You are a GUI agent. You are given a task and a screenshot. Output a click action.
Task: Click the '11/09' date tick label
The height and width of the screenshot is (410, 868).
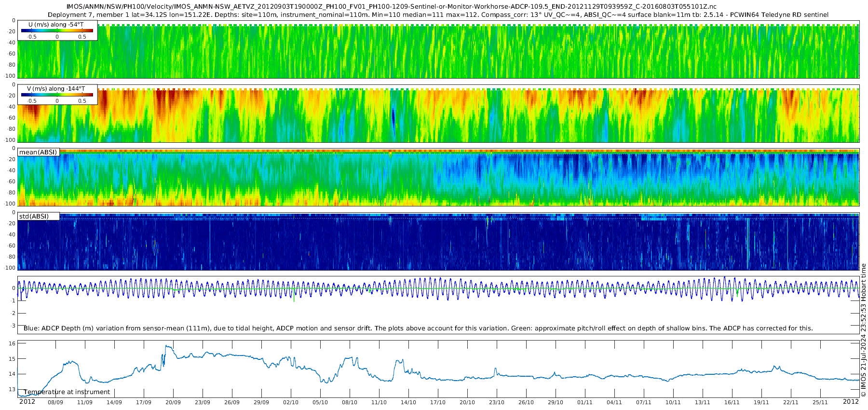point(85,402)
